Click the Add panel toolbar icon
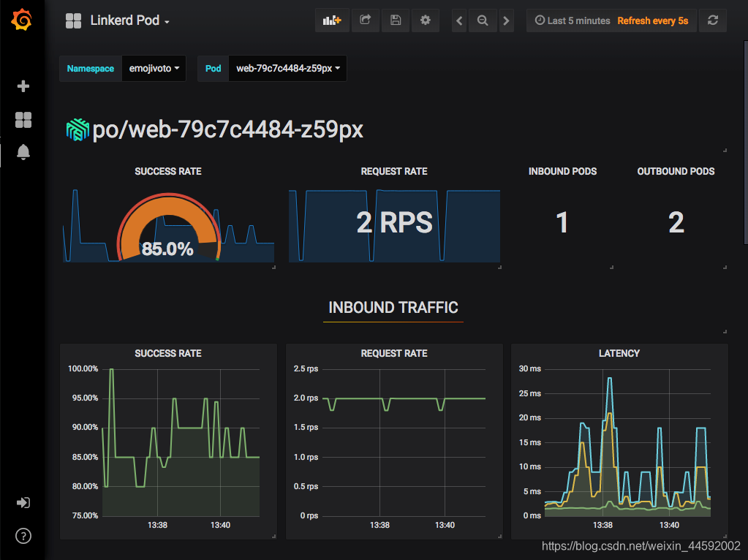The image size is (748, 560). tap(332, 20)
